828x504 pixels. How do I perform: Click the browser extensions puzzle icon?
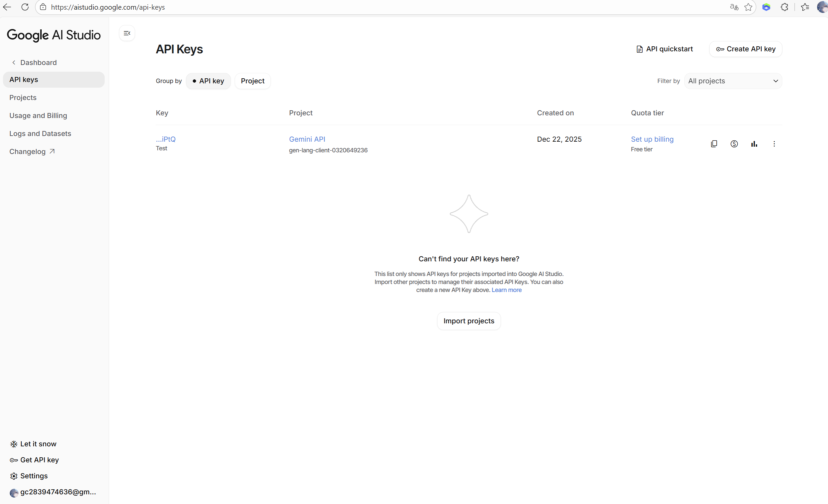pyautogui.click(x=784, y=7)
